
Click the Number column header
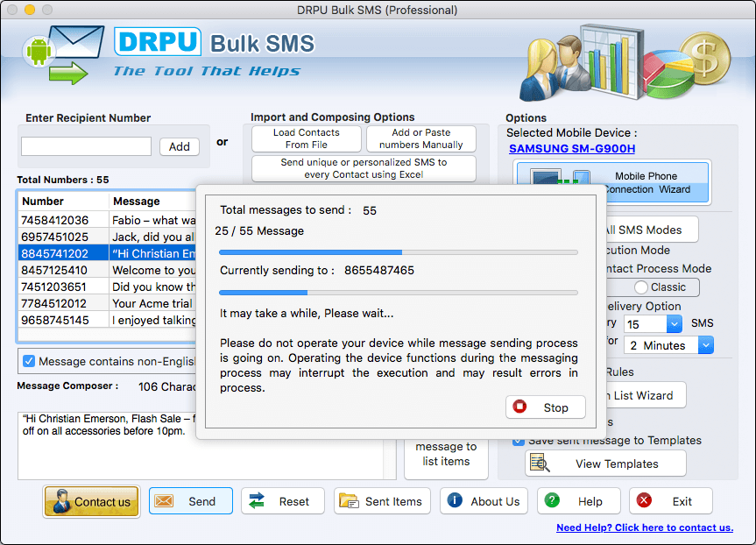(x=64, y=202)
